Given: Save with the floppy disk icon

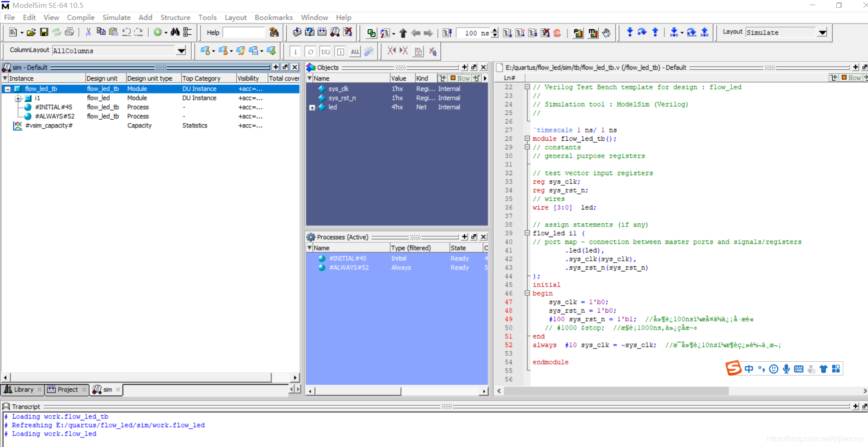Looking at the screenshot, I should tap(44, 32).
